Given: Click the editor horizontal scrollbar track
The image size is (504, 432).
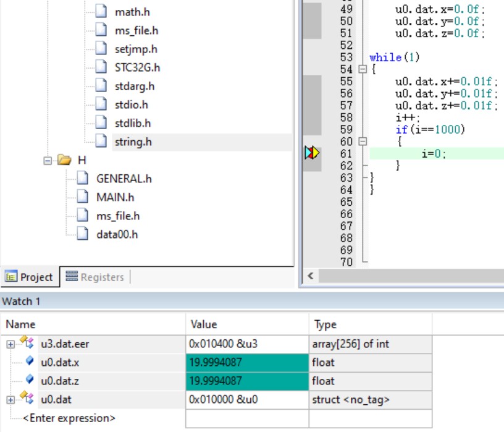Looking at the screenshot, I should point(411,276).
